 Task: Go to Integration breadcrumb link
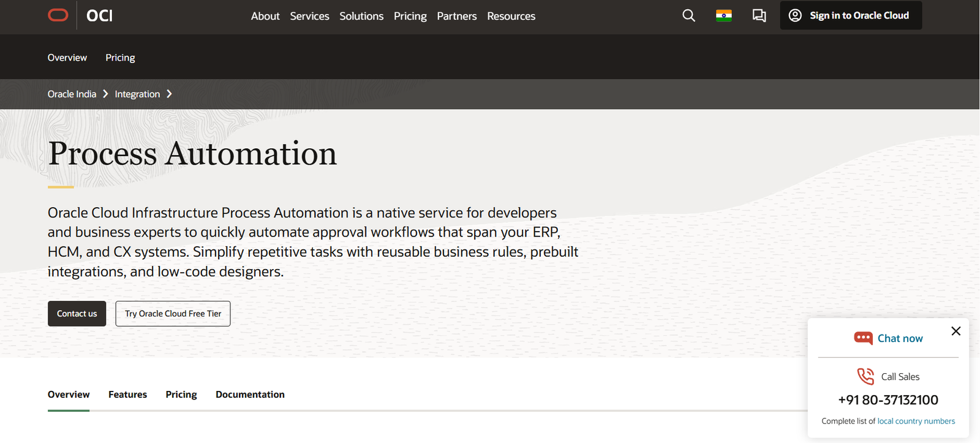(x=137, y=94)
